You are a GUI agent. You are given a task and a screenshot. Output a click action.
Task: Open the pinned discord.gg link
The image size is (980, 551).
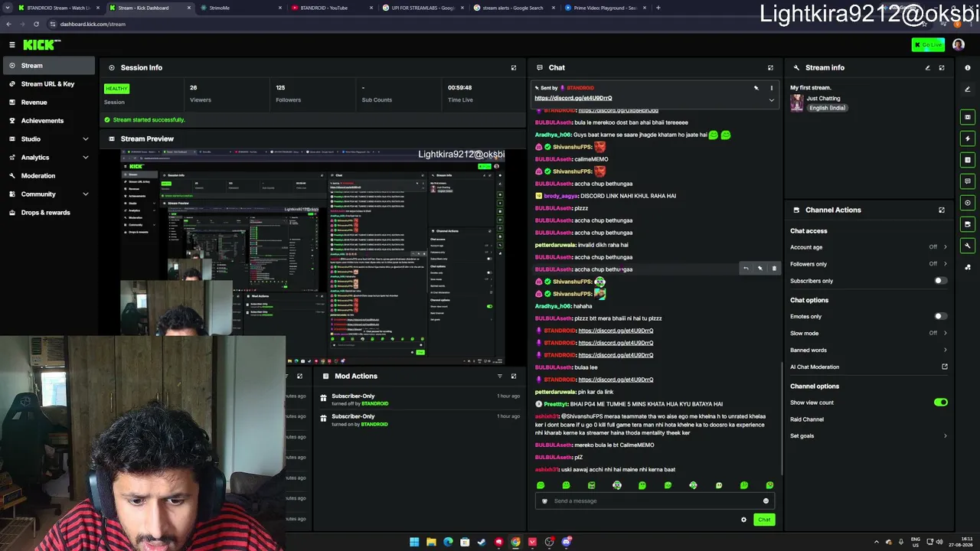[573, 98]
